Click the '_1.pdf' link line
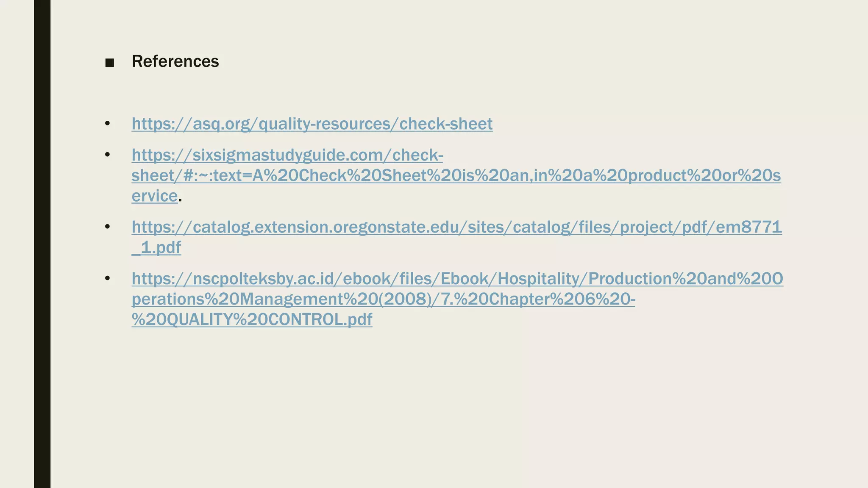Screen dimensions: 868x488 pos(156,247)
